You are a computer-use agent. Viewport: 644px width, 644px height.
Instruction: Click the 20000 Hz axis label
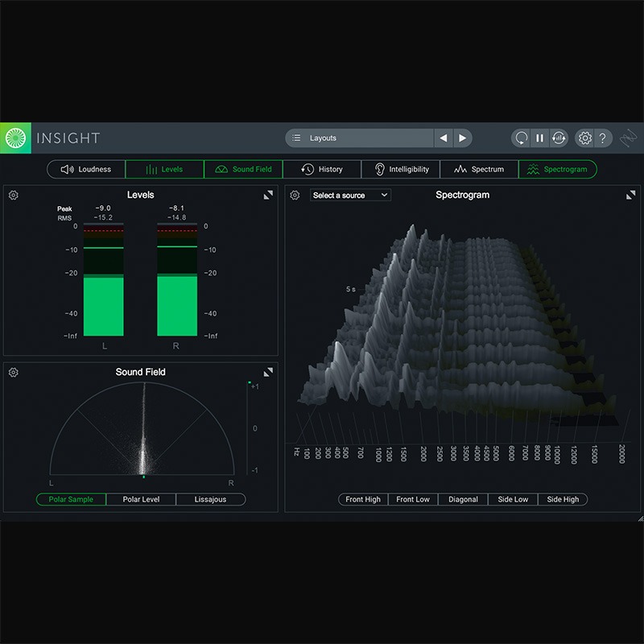tap(621, 454)
